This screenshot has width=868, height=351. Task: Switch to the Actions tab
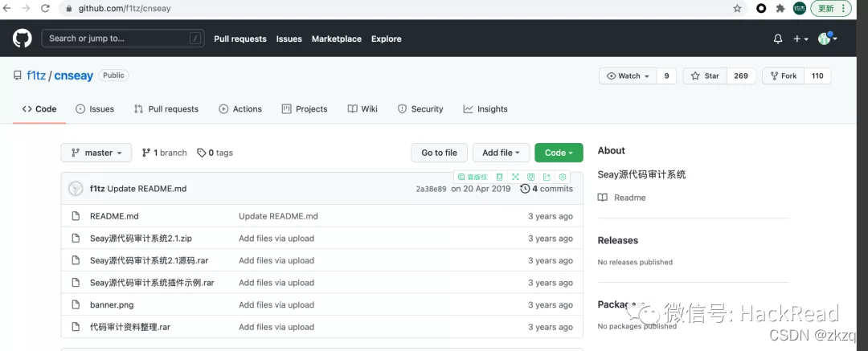click(x=240, y=109)
